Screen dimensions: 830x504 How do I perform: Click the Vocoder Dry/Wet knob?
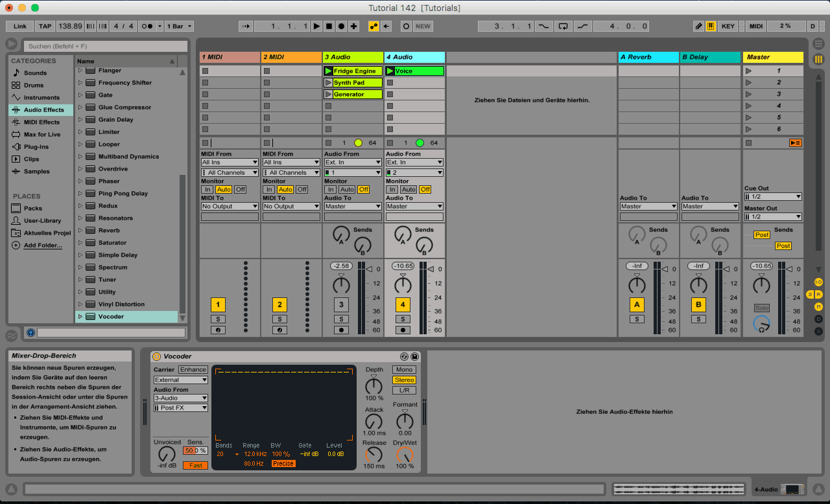[x=405, y=455]
